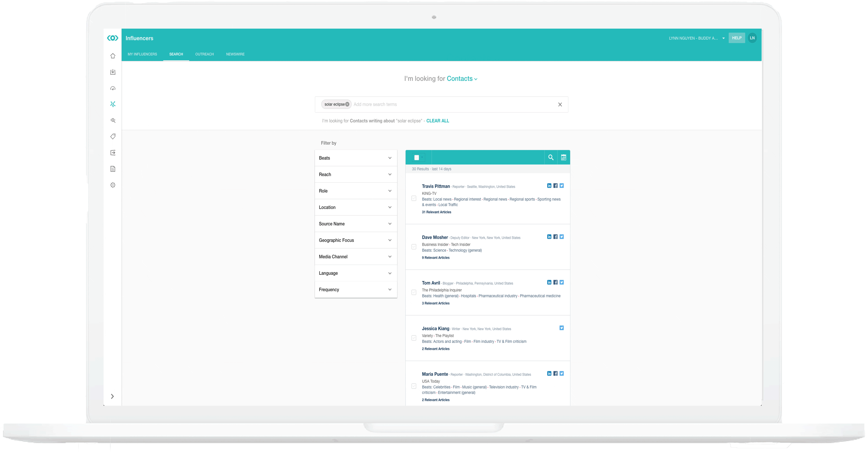Remove the 'solar eclipse' search chip
This screenshot has width=868, height=452.
click(x=347, y=104)
